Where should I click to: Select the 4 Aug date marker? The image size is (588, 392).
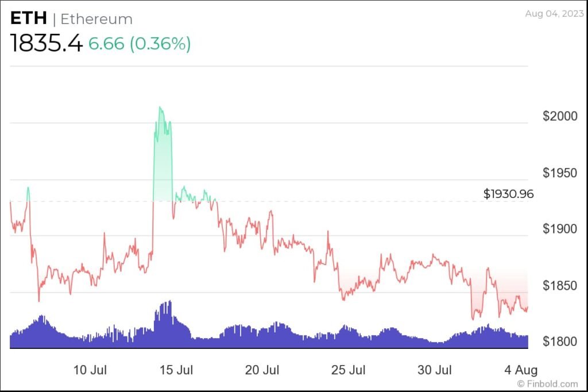click(x=521, y=370)
